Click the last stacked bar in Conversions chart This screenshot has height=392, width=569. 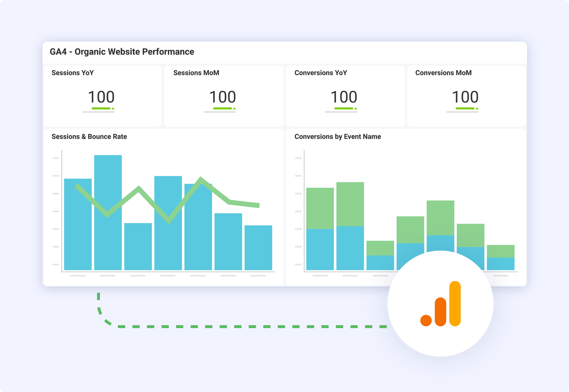(x=501, y=258)
